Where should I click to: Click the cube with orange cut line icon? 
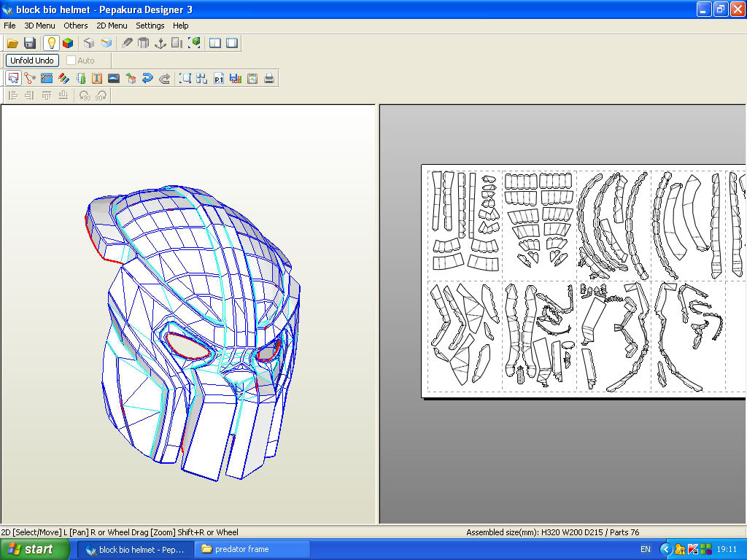point(106,43)
